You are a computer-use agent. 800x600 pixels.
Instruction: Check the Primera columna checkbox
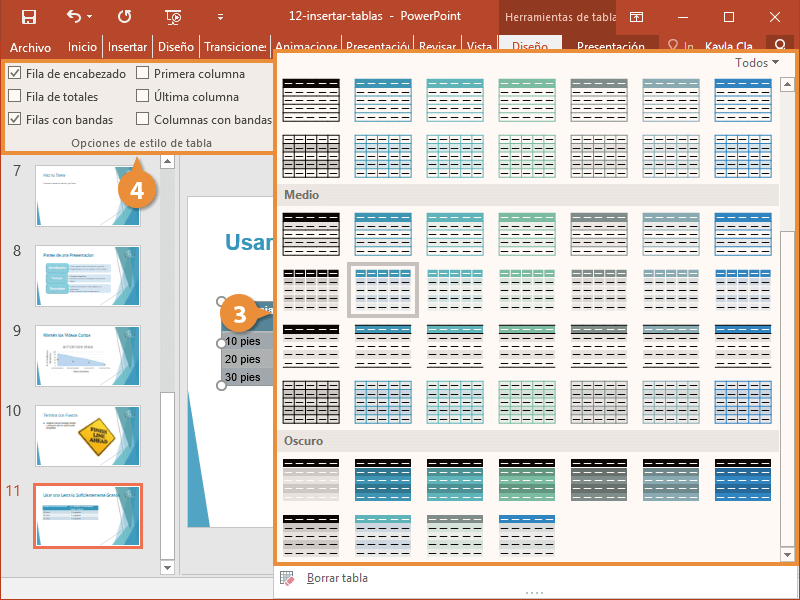(x=143, y=74)
